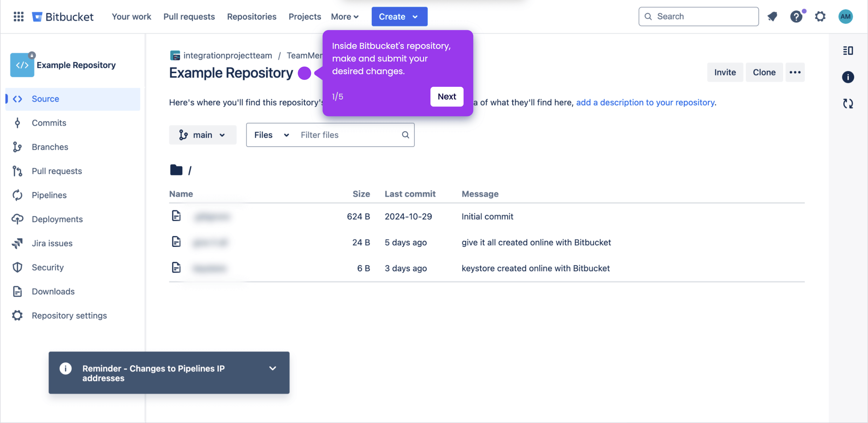Click the Invite button

point(725,72)
